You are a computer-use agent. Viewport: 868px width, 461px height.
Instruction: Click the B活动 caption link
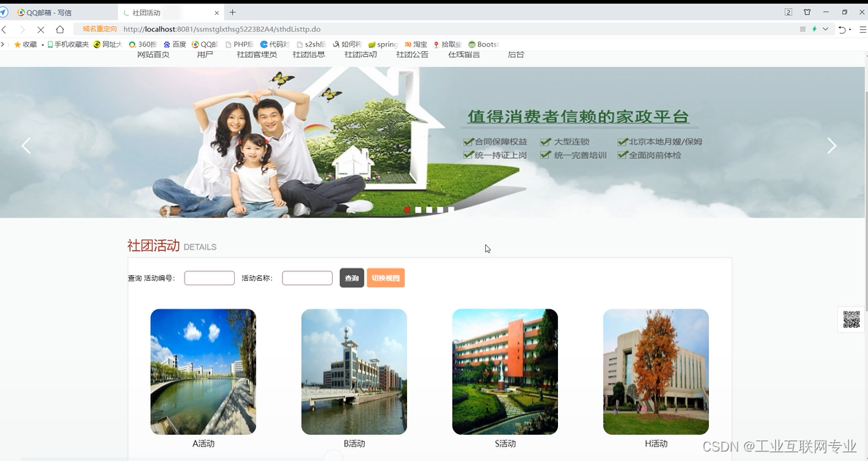(x=354, y=443)
